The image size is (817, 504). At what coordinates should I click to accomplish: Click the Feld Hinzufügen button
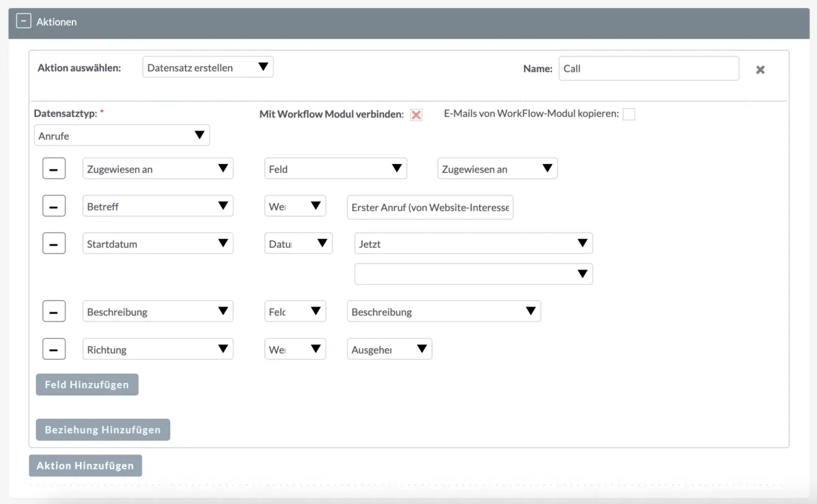[87, 385]
